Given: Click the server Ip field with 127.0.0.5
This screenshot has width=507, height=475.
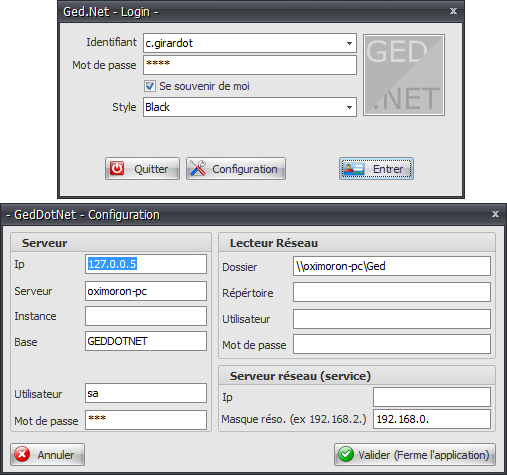Looking at the screenshot, I should [x=146, y=264].
